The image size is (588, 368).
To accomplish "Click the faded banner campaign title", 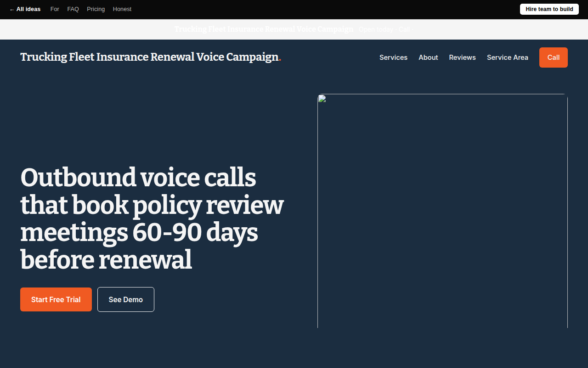I will [264, 29].
